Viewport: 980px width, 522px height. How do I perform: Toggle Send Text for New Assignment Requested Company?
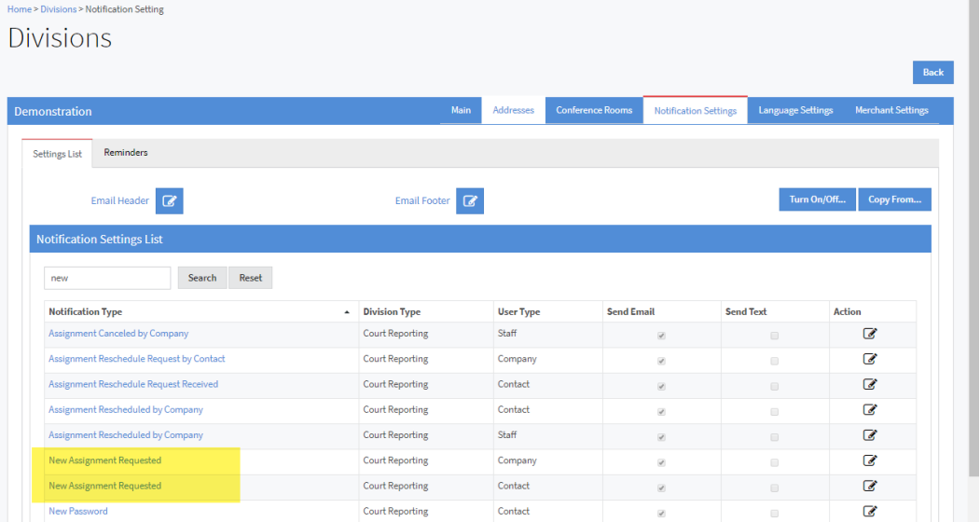774,462
